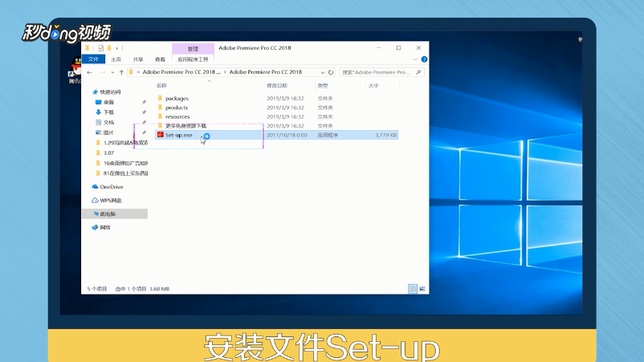Open recent locations dropdown arrow
Viewport: 644px width, 362px height.
click(112, 73)
